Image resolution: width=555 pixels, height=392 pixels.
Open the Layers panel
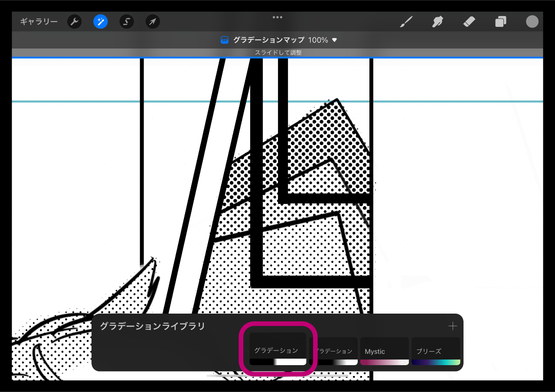click(x=501, y=22)
